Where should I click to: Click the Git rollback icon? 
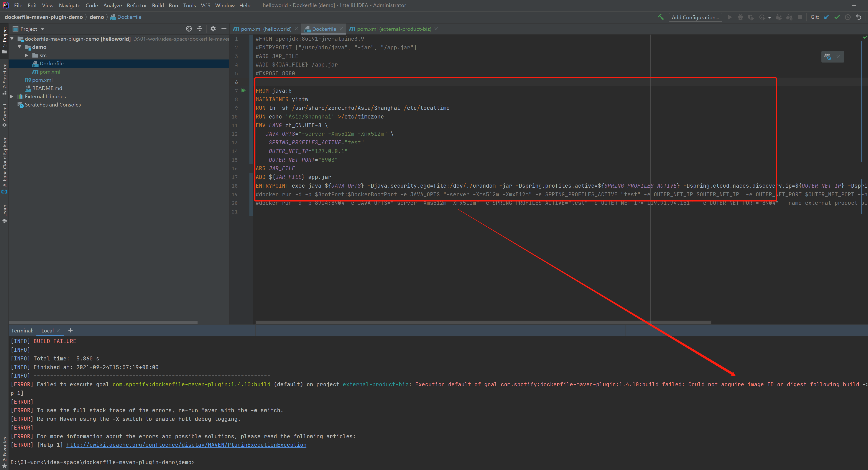click(x=859, y=17)
